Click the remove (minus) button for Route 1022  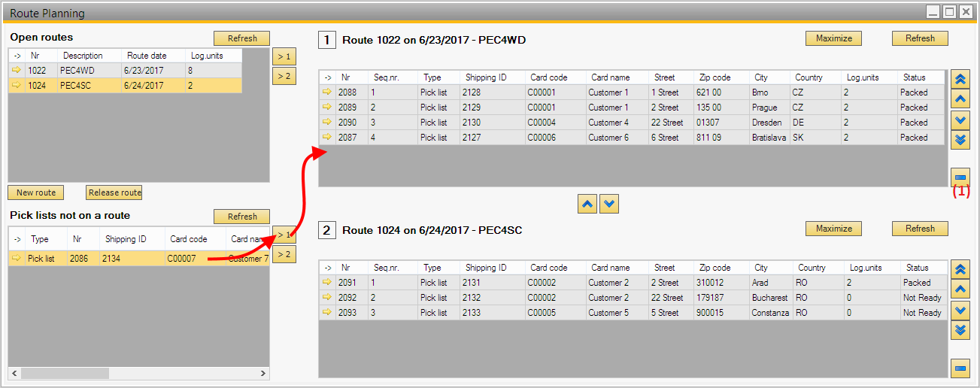coord(960,177)
